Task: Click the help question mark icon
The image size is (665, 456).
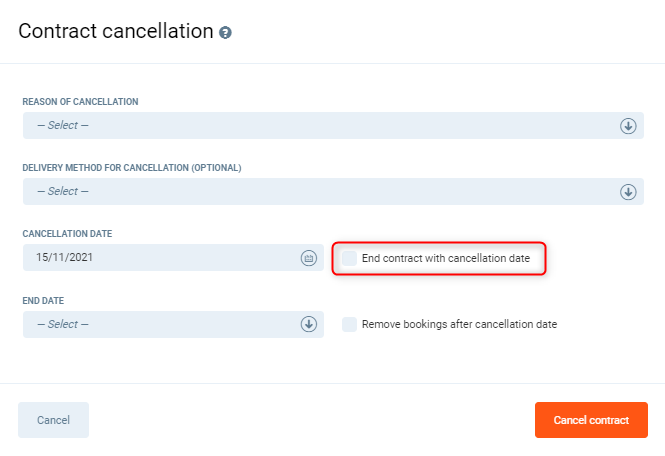Action: 226,32
